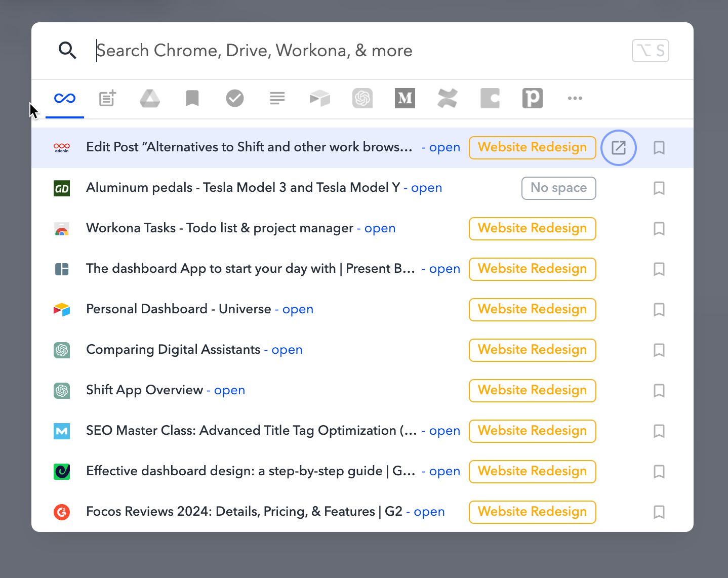This screenshot has width=728, height=578.
Task: Open 'Personal Dashboard - Universe' result
Action: [x=179, y=309]
